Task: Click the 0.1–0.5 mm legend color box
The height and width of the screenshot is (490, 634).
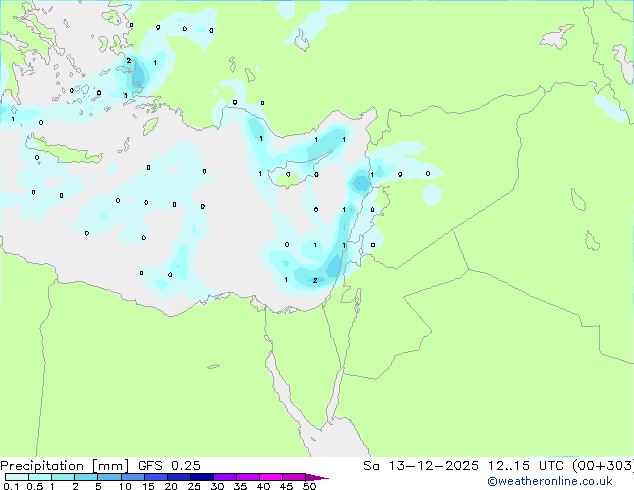Action: (17, 477)
